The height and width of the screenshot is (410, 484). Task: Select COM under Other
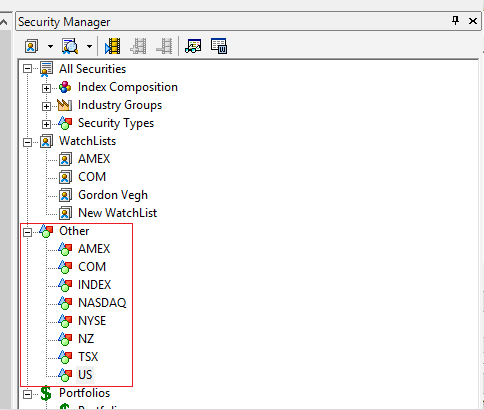92,267
